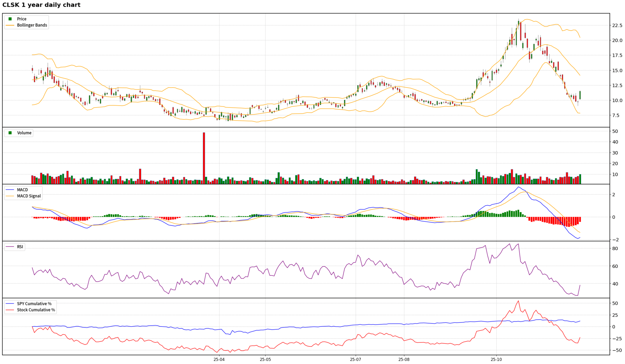Click the Stock Cumulative % legend entry
625x364 pixels.
tap(36, 310)
